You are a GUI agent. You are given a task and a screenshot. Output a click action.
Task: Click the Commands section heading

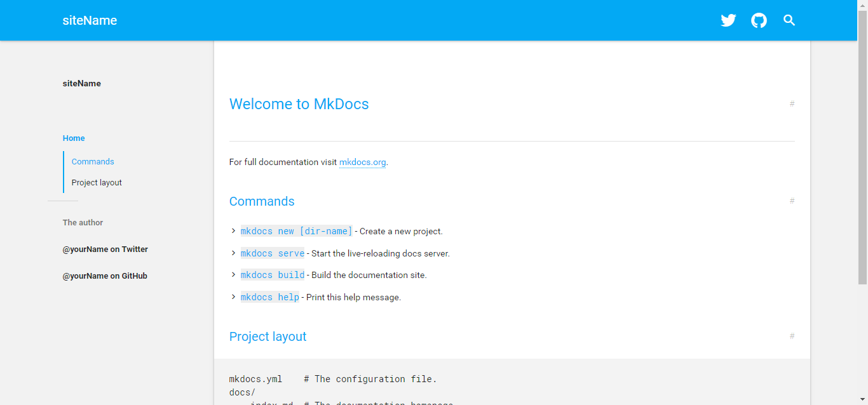coord(262,201)
